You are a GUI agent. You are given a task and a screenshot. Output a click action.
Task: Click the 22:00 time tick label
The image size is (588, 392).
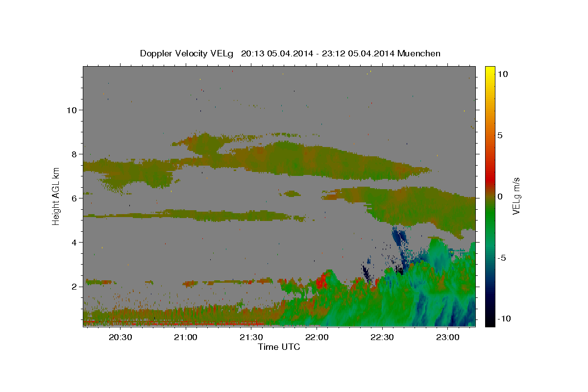[x=317, y=338]
